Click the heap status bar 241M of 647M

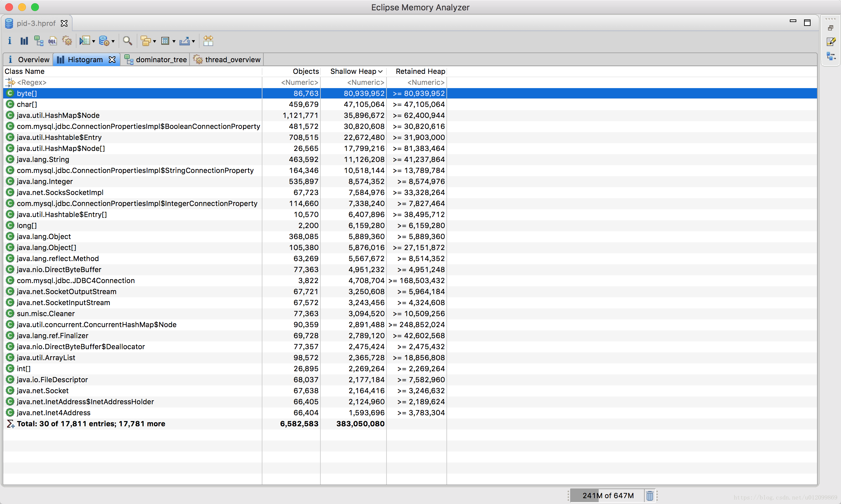click(x=607, y=496)
